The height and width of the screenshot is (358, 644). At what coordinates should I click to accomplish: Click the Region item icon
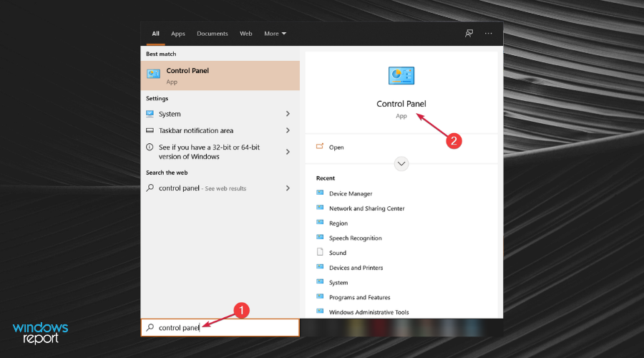pyautogui.click(x=320, y=222)
